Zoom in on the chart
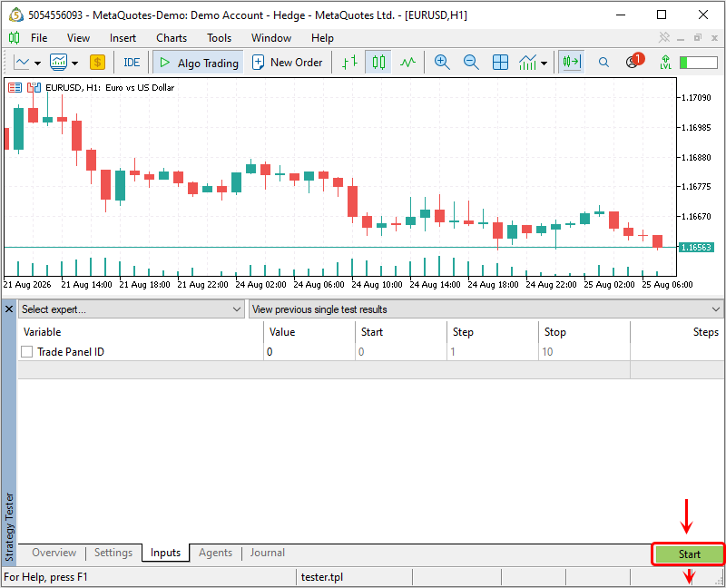This screenshot has width=726, height=588. pyautogui.click(x=442, y=62)
